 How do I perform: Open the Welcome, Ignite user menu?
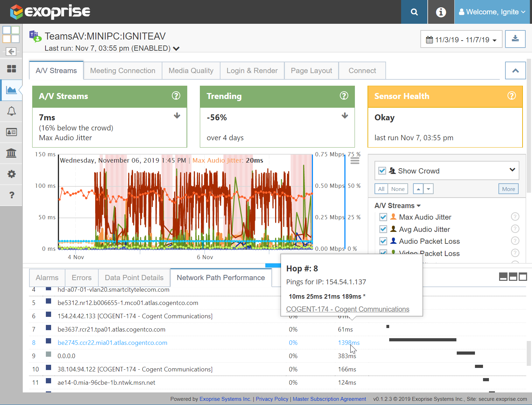coord(493,12)
